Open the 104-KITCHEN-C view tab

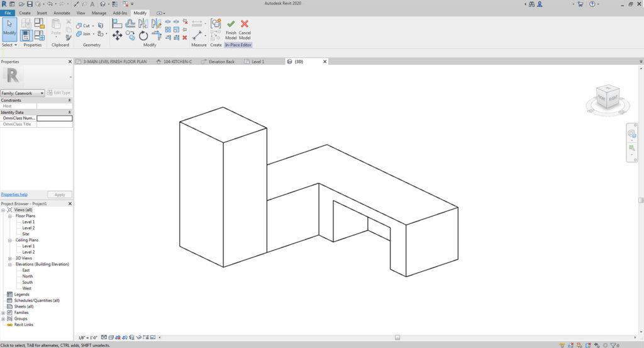[177, 62]
